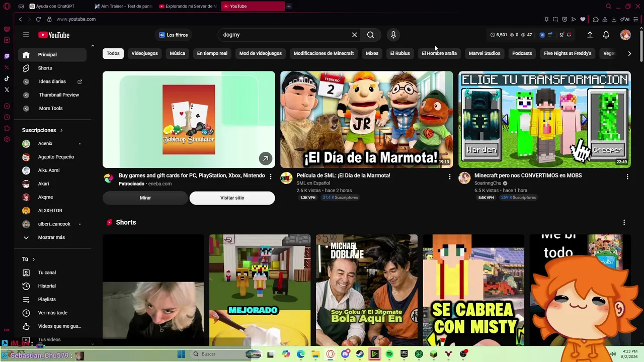Image resolution: width=644 pixels, height=362 pixels.
Task: Add page to bookmarks heart icon
Action: [583, 19]
